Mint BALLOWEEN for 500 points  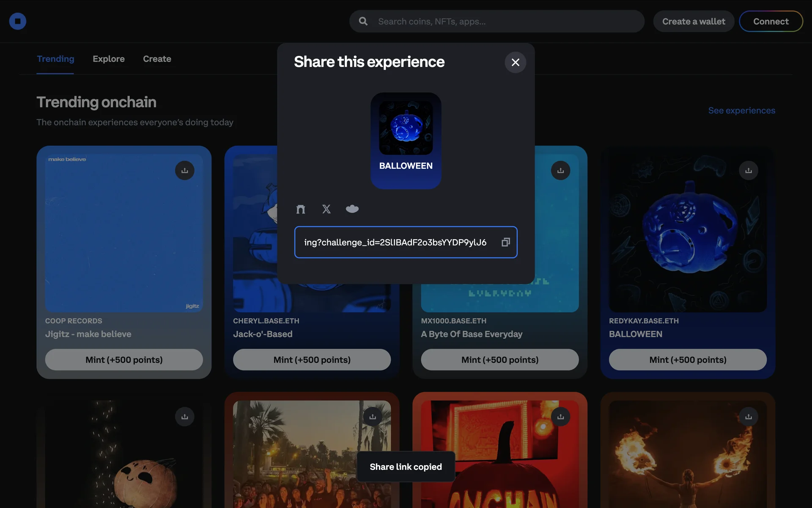tap(687, 360)
